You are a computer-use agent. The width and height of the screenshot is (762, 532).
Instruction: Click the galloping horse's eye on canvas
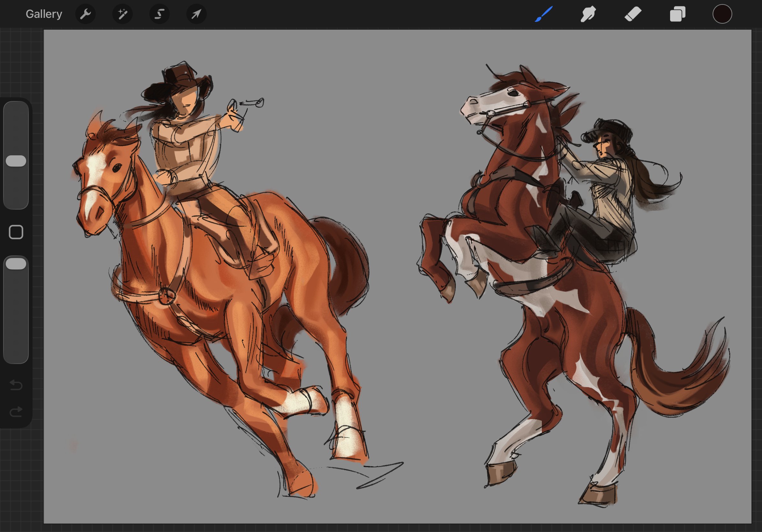tap(116, 167)
